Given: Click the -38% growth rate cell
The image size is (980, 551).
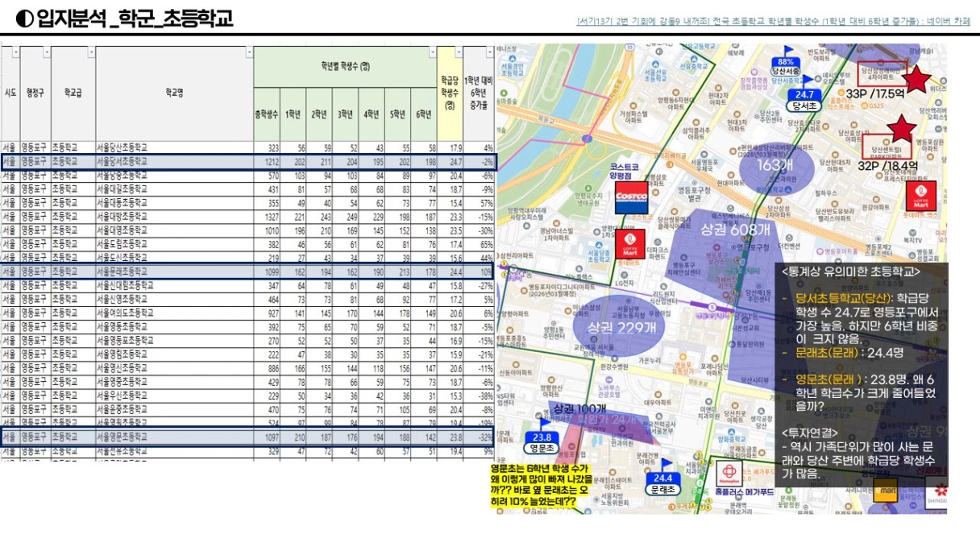Looking at the screenshot, I should (x=478, y=396).
